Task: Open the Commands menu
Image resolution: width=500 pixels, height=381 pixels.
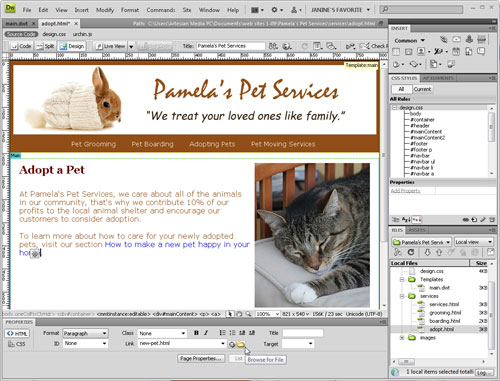Action: pyautogui.click(x=161, y=10)
